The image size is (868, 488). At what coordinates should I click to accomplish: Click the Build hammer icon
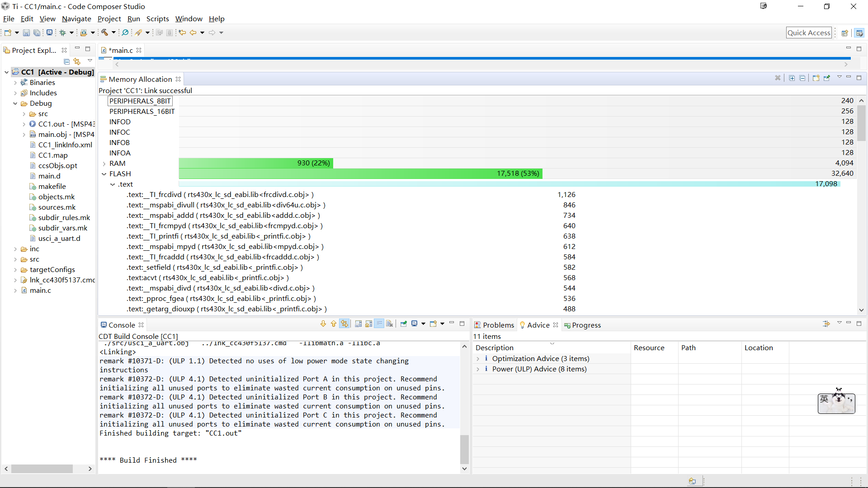coord(104,33)
